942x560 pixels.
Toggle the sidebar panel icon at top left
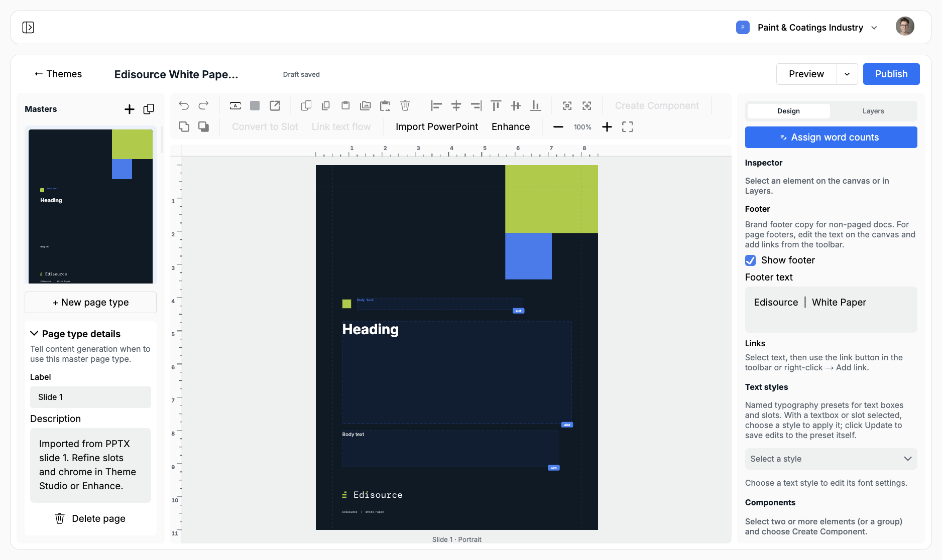click(28, 27)
